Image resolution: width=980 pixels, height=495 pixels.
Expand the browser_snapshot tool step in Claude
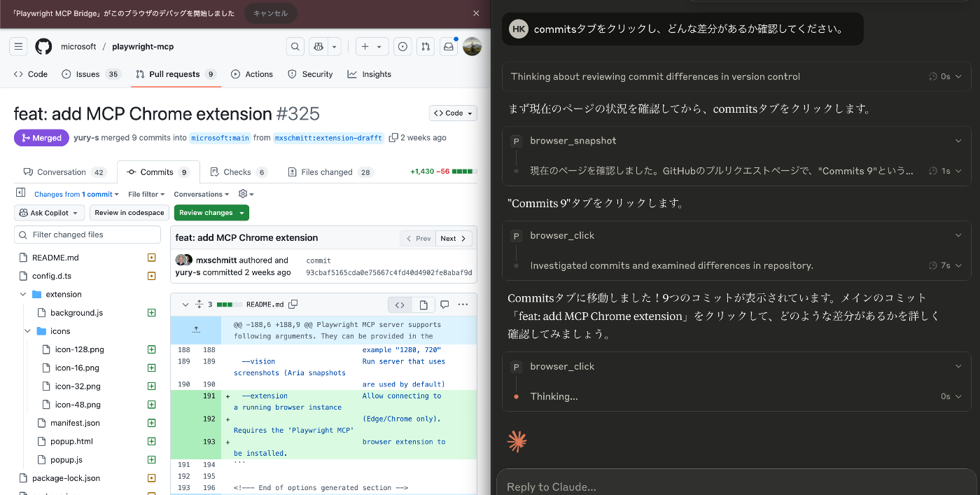pos(958,141)
